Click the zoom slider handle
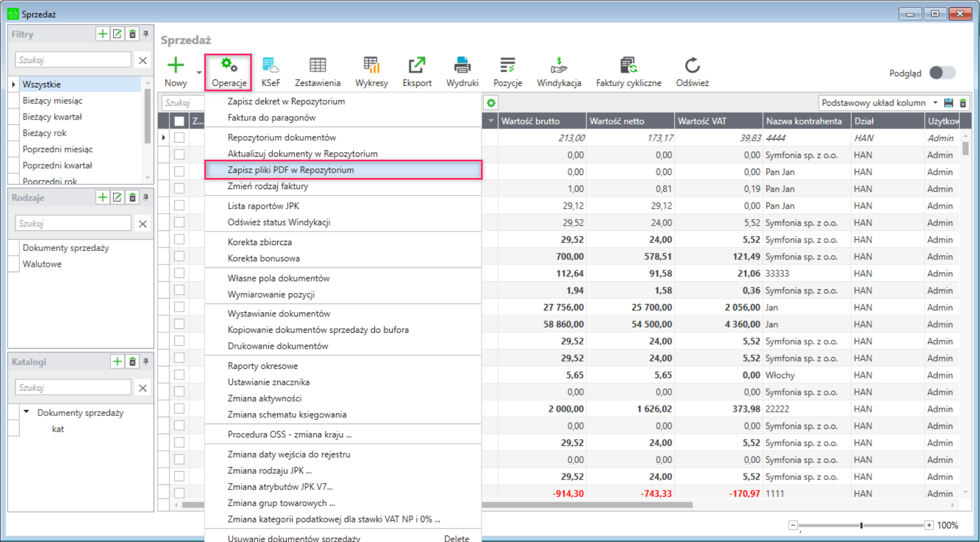The width and height of the screenshot is (980, 542). (x=861, y=525)
